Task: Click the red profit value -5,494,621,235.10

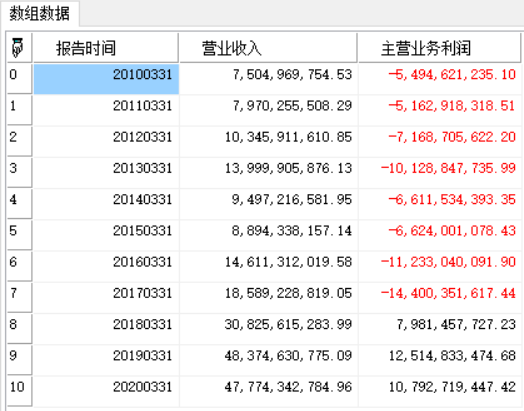Action: tap(440, 79)
